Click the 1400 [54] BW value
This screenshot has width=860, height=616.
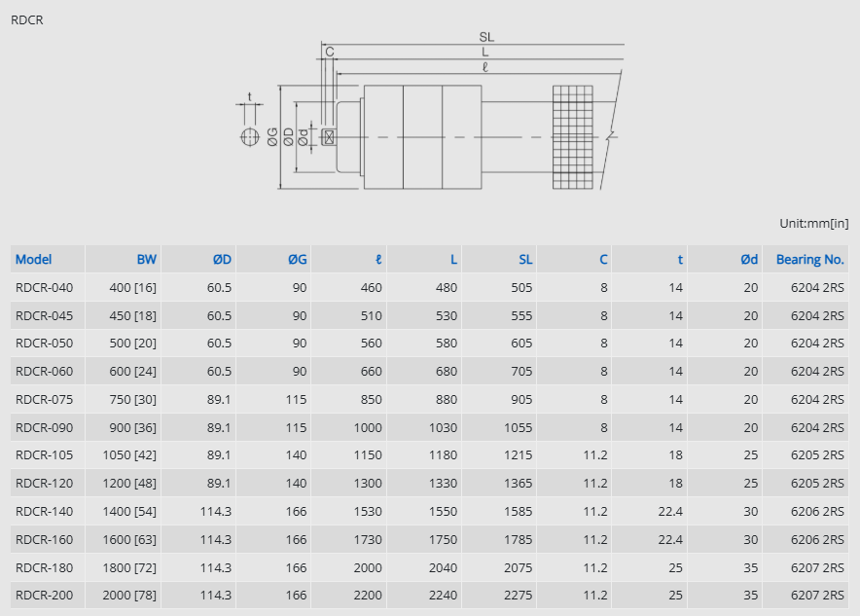133,511
